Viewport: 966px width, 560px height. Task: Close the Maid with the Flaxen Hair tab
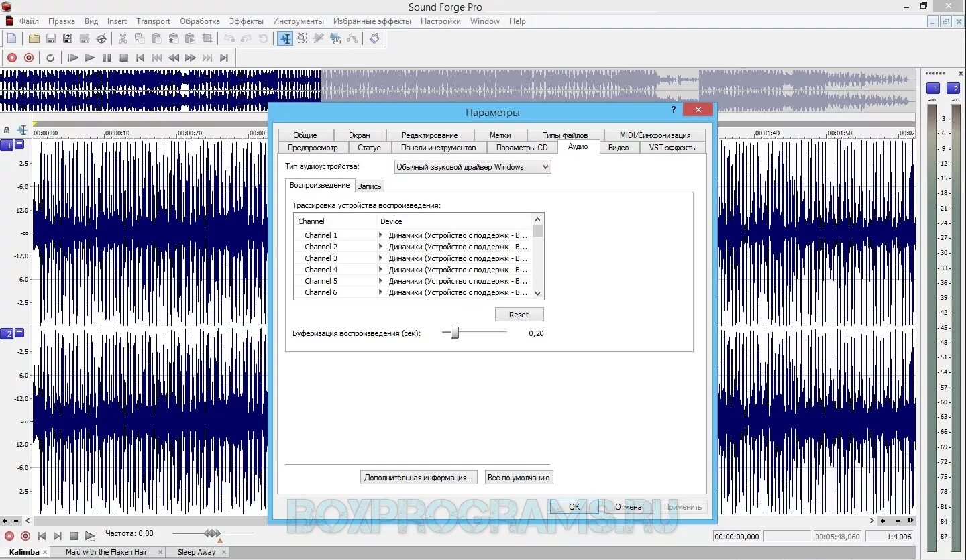click(x=160, y=552)
